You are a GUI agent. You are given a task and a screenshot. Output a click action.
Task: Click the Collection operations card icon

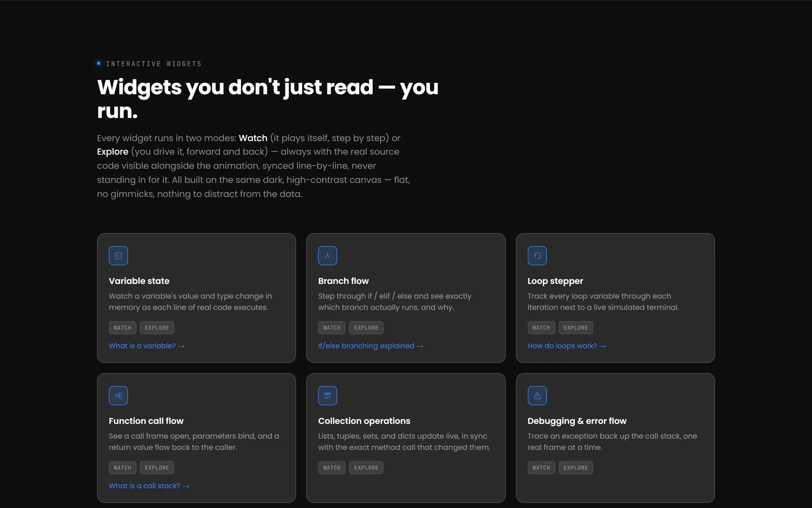[x=327, y=396]
